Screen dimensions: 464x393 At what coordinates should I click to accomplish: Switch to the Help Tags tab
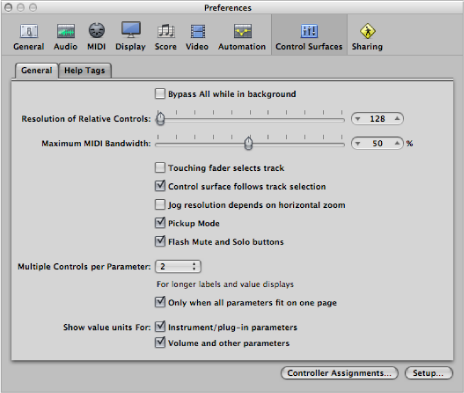click(x=85, y=70)
